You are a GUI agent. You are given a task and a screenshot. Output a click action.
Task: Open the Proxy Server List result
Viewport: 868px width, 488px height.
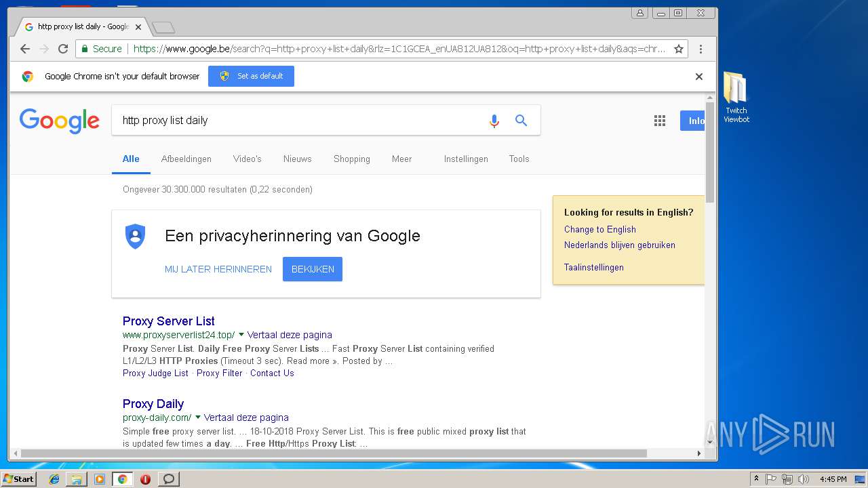[169, 321]
